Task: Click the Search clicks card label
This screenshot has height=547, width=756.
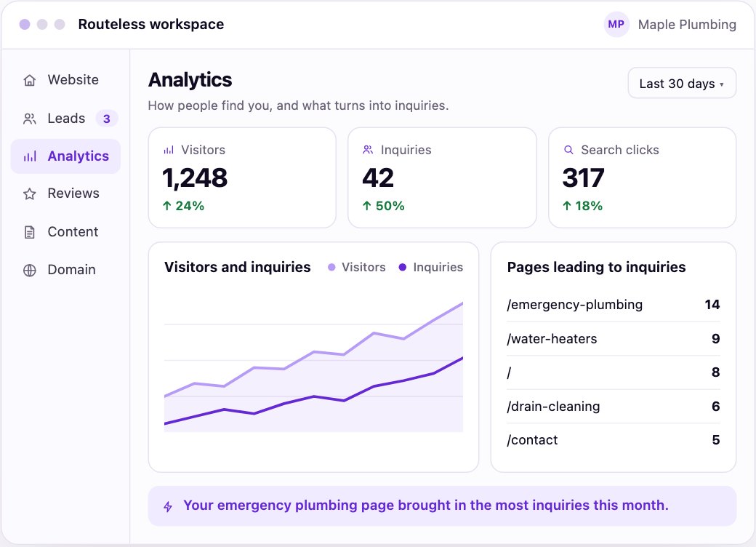Action: coord(619,150)
